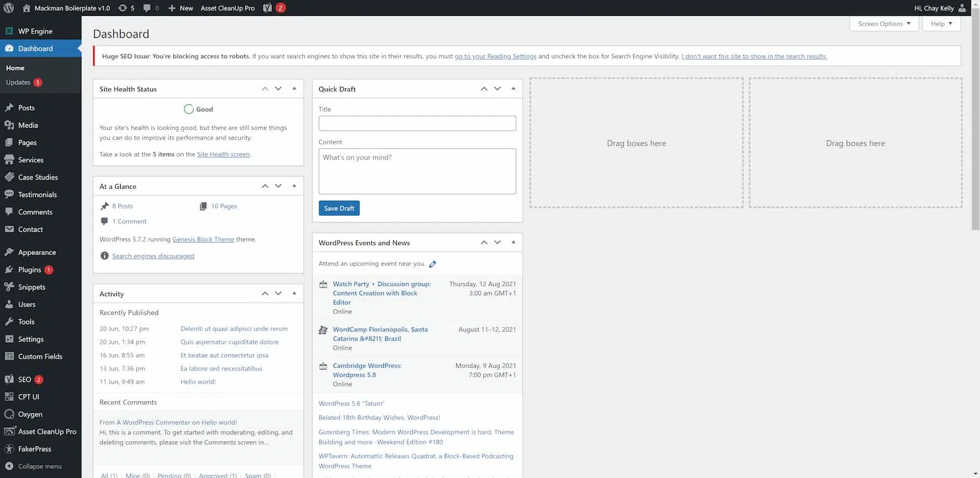Click the CPT UI icon in the sidebar
This screenshot has width=980, height=478.
[9, 397]
